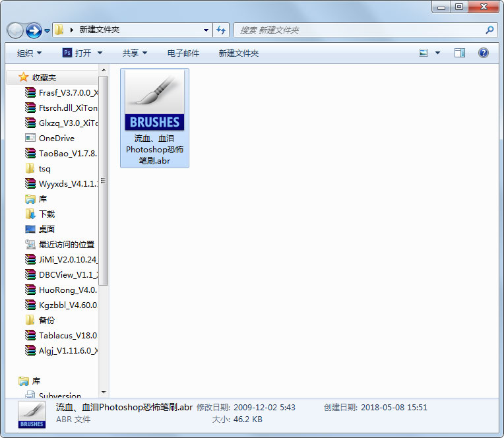This screenshot has width=504, height=438.
Task: Toggle the preview pane icon
Action: [x=460, y=53]
